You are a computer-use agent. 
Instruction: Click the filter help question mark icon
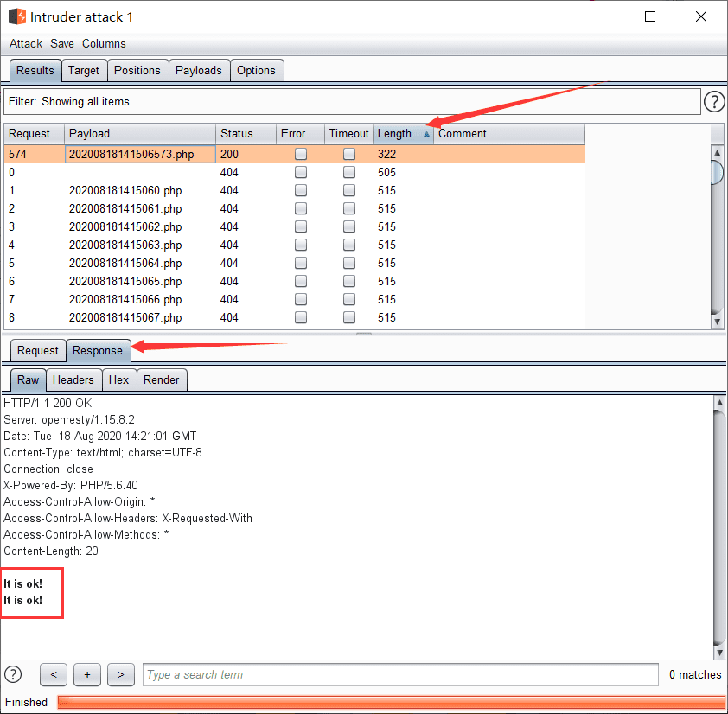(x=713, y=102)
